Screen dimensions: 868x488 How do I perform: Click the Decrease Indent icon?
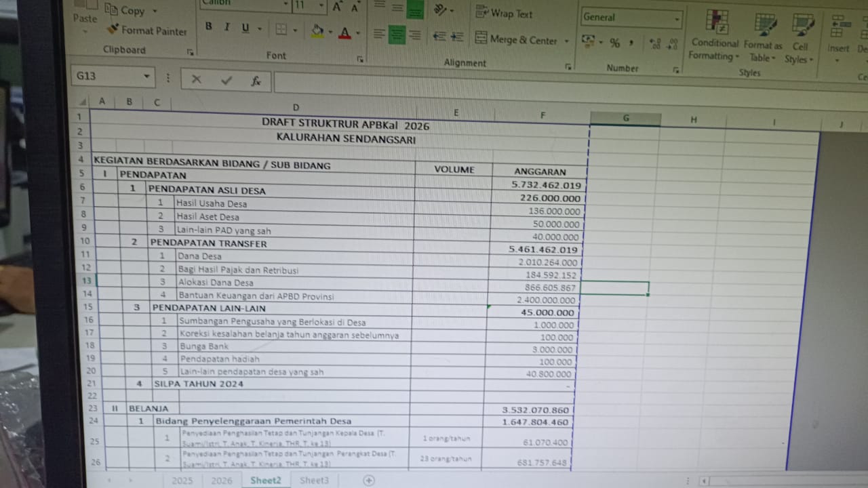point(439,37)
